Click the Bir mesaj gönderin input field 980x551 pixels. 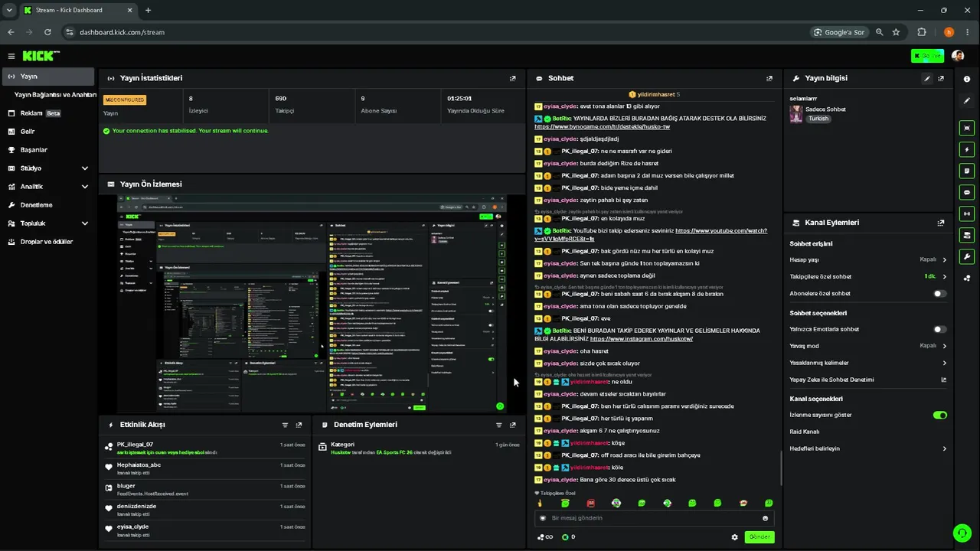pos(654,518)
